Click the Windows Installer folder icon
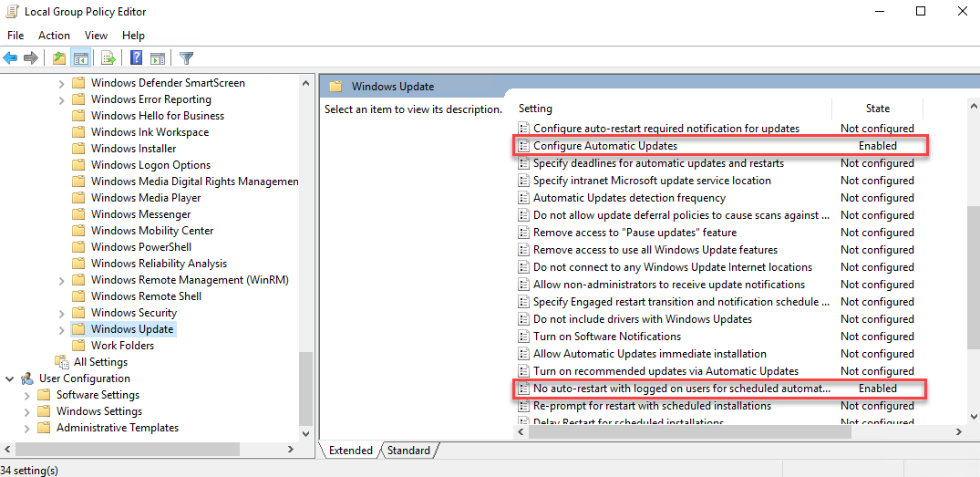 78,149
